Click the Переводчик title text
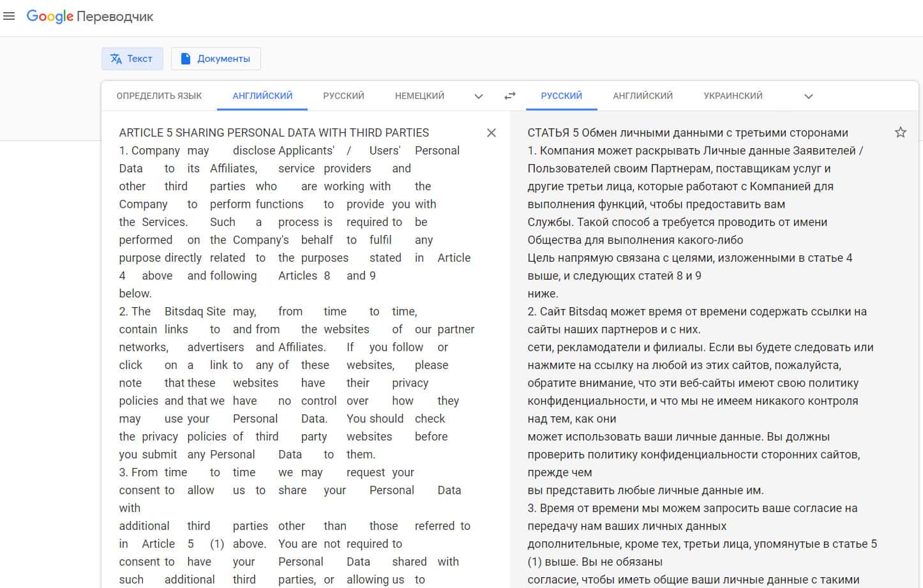The image size is (923, 588). click(x=115, y=17)
